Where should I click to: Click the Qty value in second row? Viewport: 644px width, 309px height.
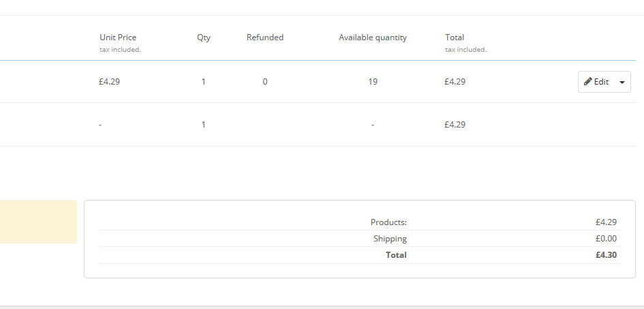tap(203, 125)
